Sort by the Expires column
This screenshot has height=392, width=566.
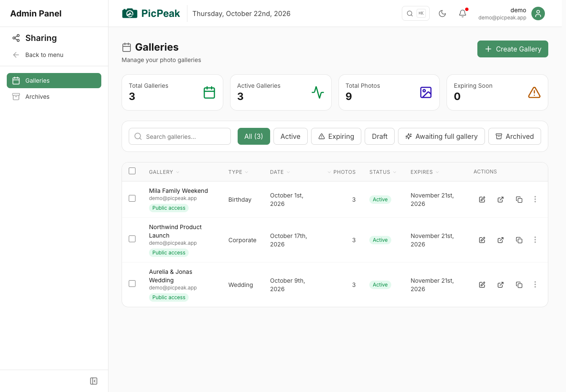(425, 172)
